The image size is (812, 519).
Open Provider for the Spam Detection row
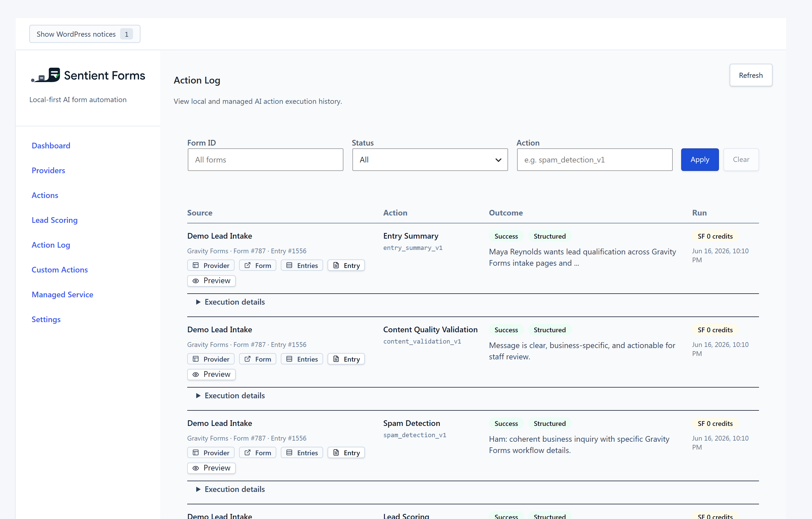211,452
